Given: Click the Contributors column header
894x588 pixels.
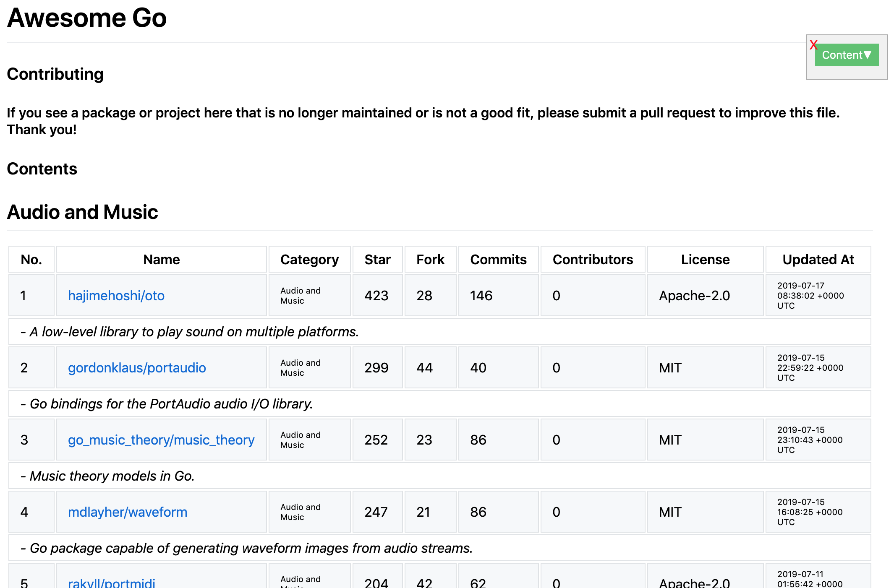Looking at the screenshot, I should [x=593, y=260].
